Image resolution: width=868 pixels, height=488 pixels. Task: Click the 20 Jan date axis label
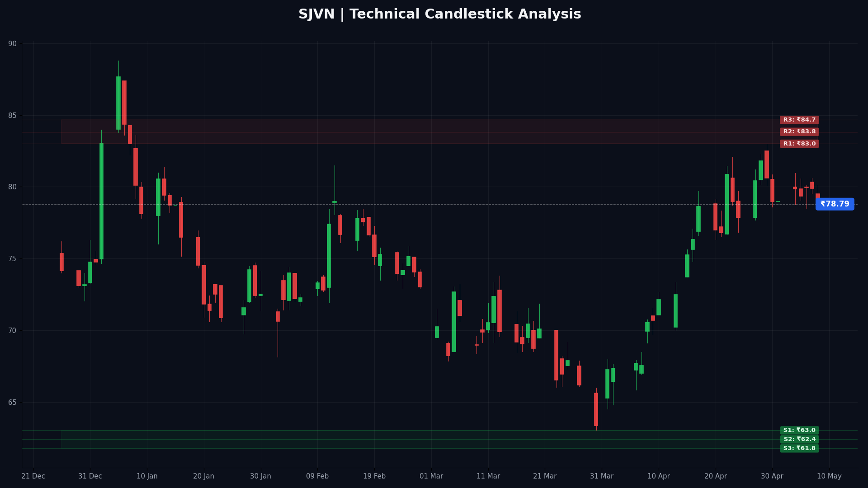coord(203,476)
